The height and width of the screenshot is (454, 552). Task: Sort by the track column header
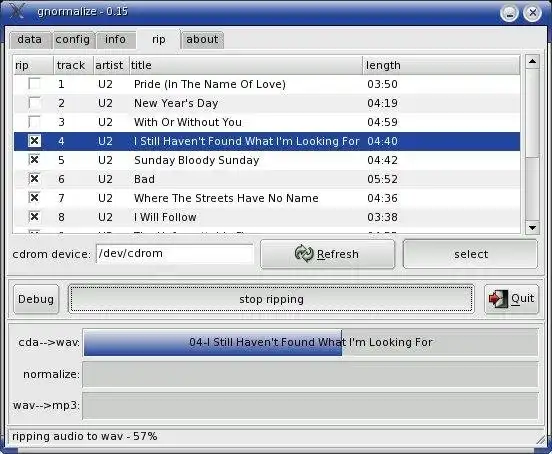tap(73, 65)
